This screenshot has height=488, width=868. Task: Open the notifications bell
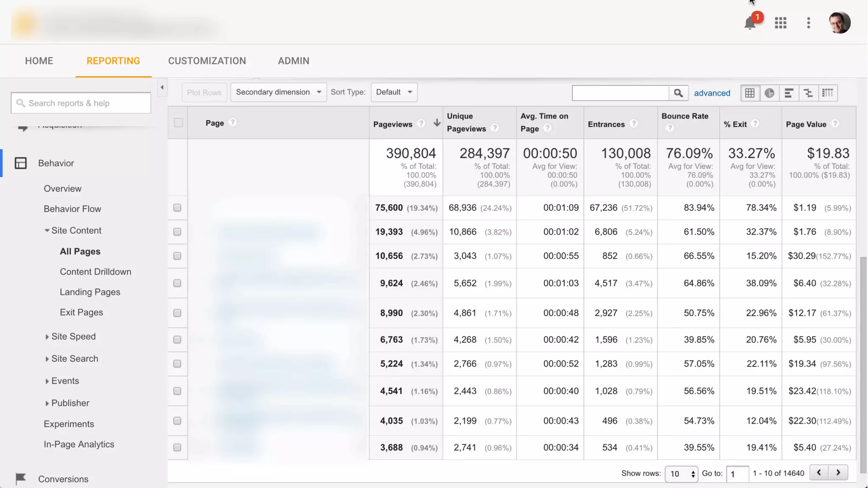[750, 23]
